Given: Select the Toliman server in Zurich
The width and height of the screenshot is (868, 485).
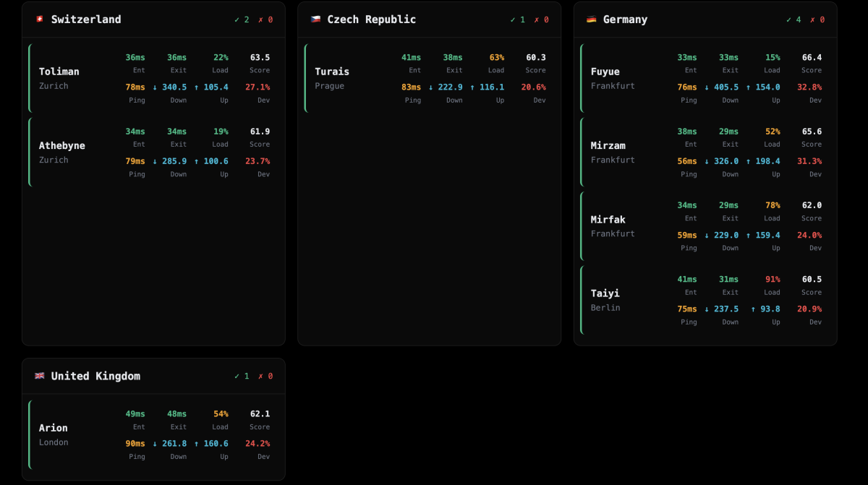Looking at the screenshot, I should pyautogui.click(x=59, y=72).
